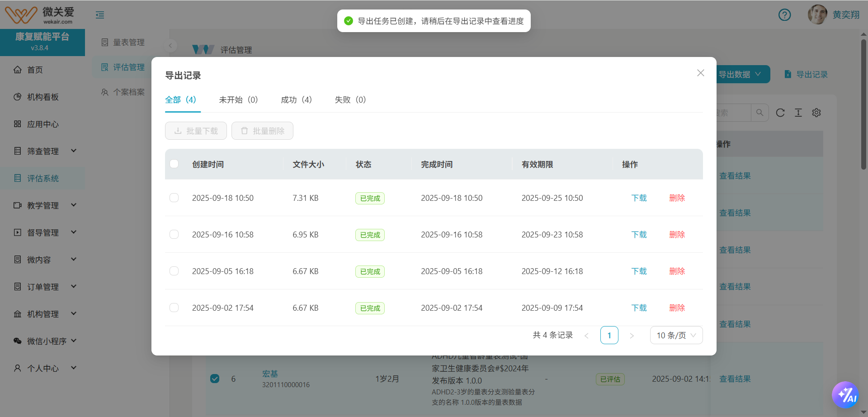Screen dimensions: 868x417
Task: Expand the 筛查管理 sidebar menu
Action: (x=44, y=151)
